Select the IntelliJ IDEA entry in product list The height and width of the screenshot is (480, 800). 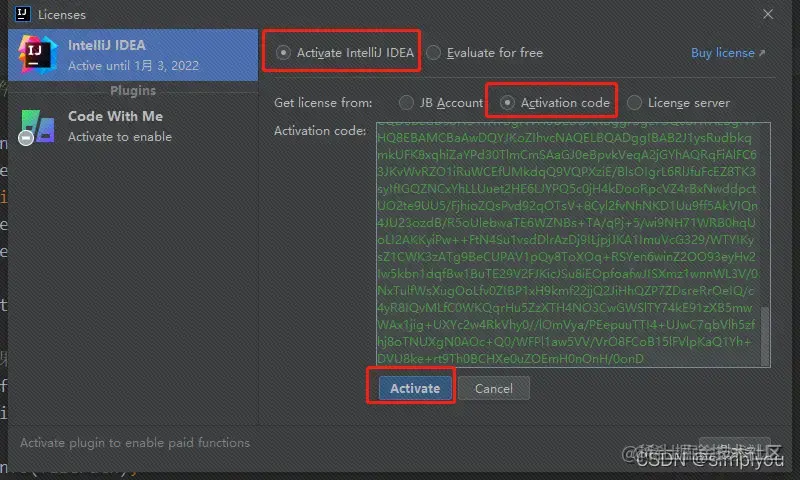pos(130,55)
